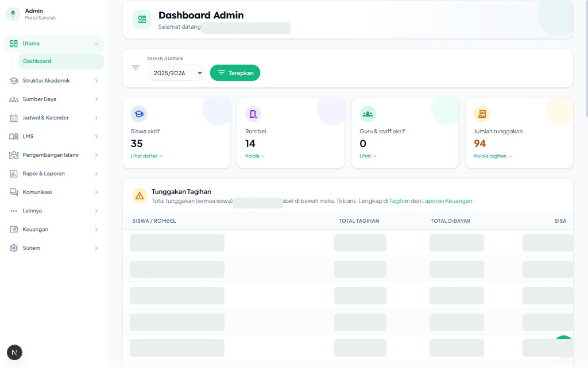Expand the Komunikasi chevron
The width and height of the screenshot is (588, 367).
[x=96, y=192]
